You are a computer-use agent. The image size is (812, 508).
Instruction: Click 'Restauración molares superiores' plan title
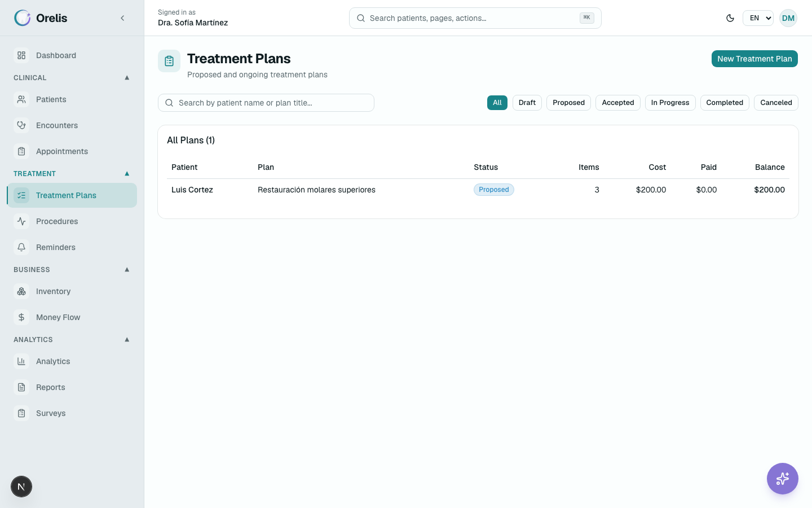tap(316, 190)
